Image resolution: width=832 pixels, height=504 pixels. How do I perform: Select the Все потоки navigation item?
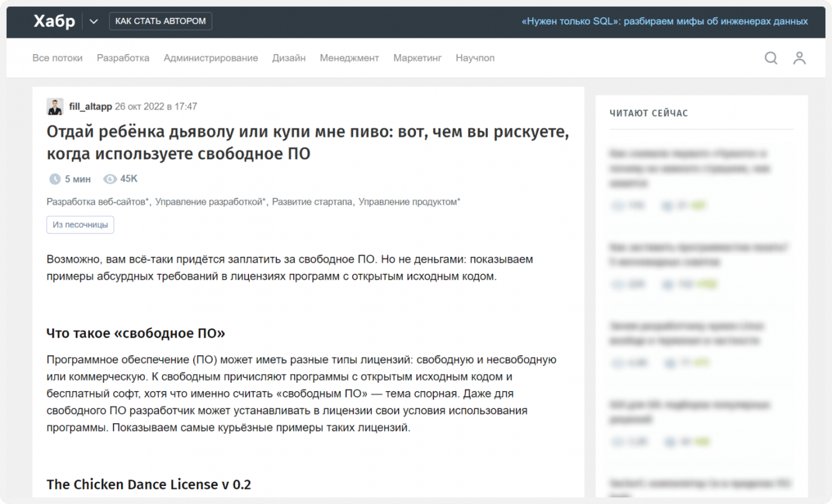point(57,58)
